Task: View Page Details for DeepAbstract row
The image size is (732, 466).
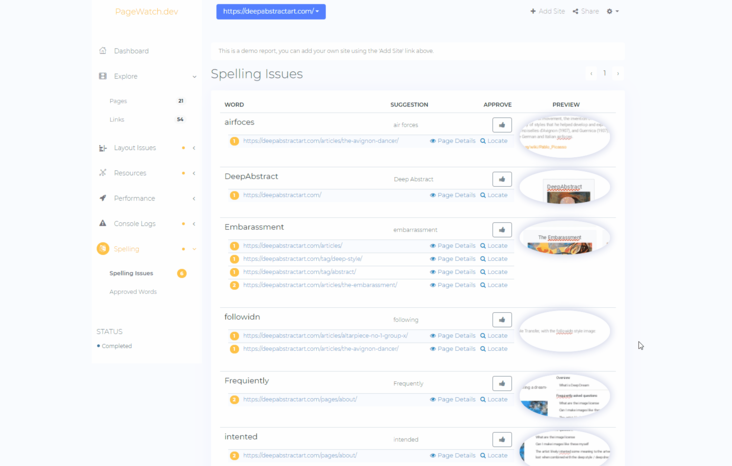Action: (x=452, y=195)
